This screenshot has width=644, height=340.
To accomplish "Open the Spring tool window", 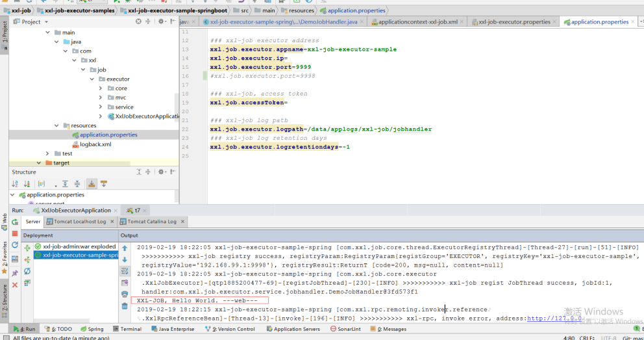I will pos(92,329).
